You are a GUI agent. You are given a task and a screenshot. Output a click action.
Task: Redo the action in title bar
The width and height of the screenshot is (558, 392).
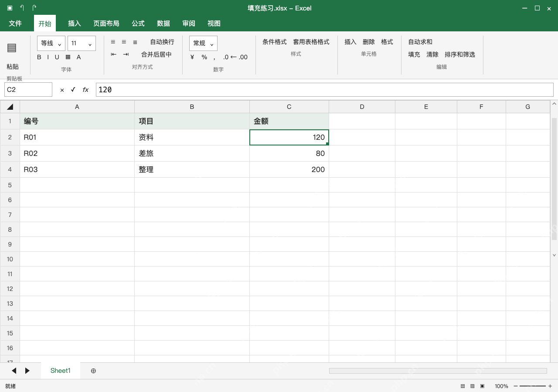tap(34, 8)
